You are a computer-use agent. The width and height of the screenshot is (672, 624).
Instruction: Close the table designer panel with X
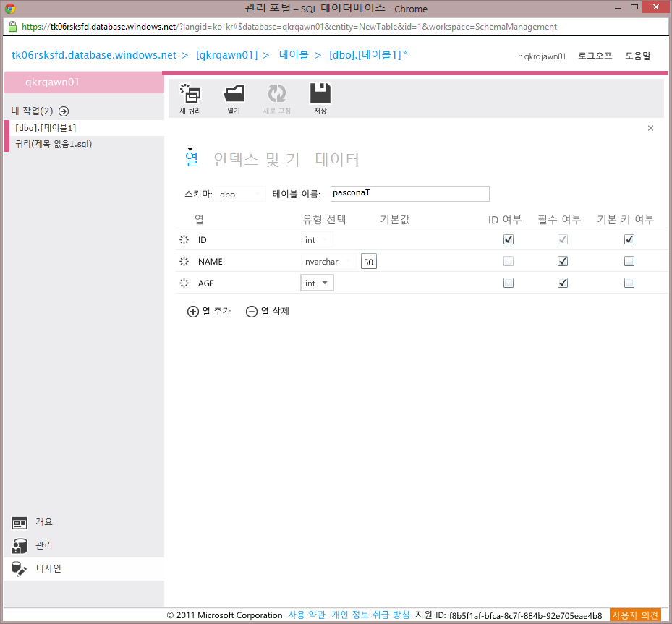(650, 128)
